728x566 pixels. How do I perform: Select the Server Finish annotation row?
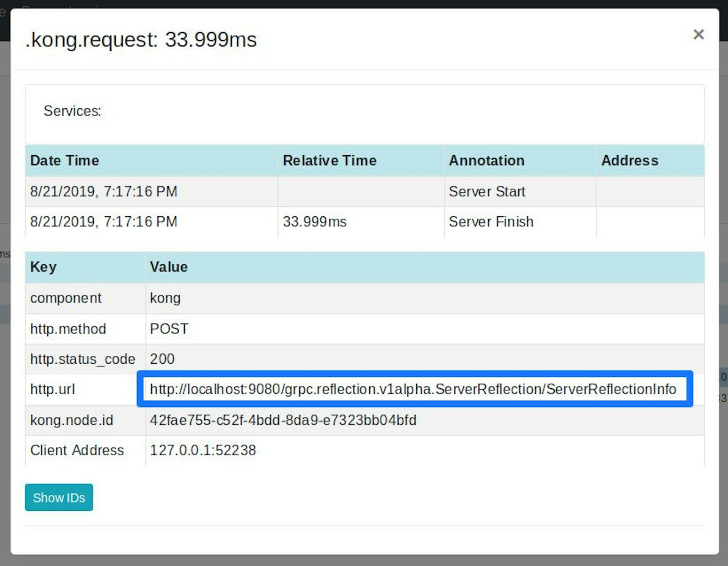coord(491,222)
